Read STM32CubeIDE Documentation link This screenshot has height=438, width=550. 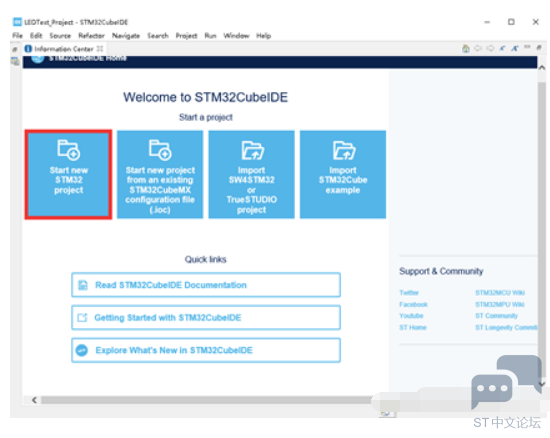pyautogui.click(x=206, y=285)
